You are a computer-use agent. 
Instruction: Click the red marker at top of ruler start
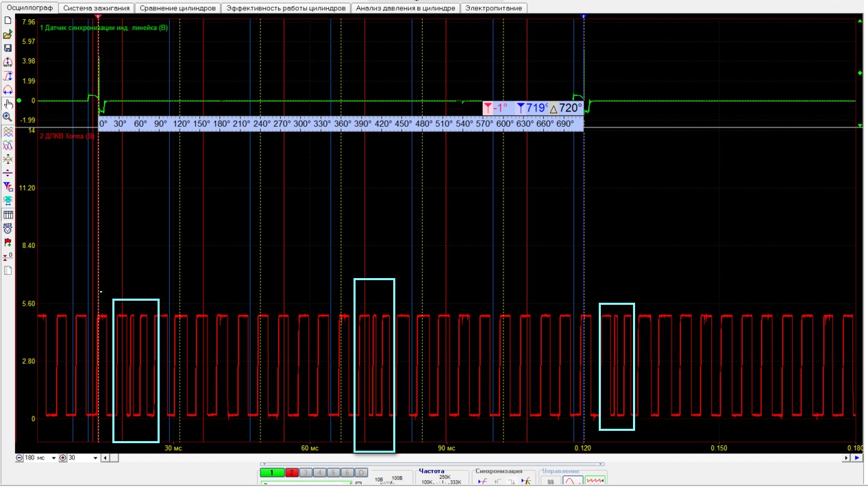click(x=98, y=15)
